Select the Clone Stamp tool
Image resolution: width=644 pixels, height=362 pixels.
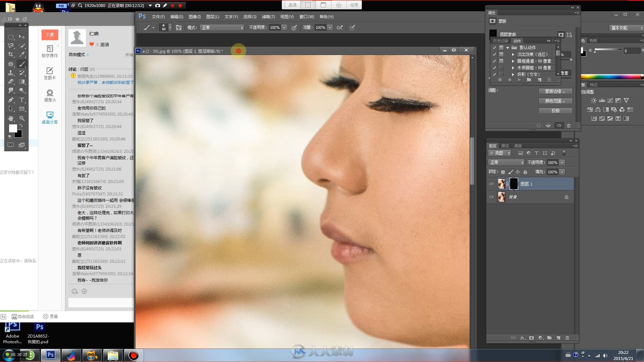coord(11,72)
